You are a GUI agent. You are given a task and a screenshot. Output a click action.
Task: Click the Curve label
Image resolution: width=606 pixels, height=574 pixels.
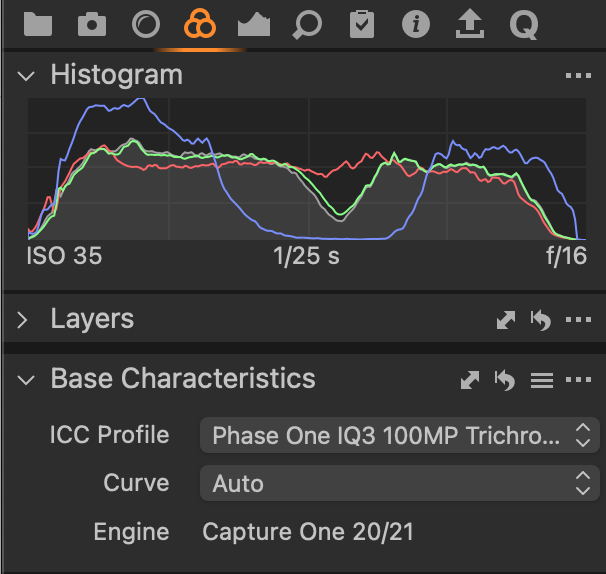coord(136,483)
